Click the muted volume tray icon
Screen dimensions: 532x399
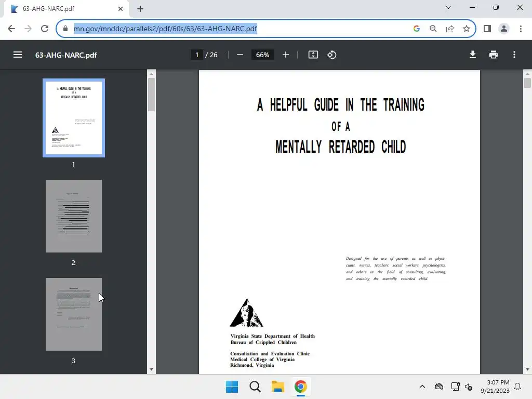(469, 387)
